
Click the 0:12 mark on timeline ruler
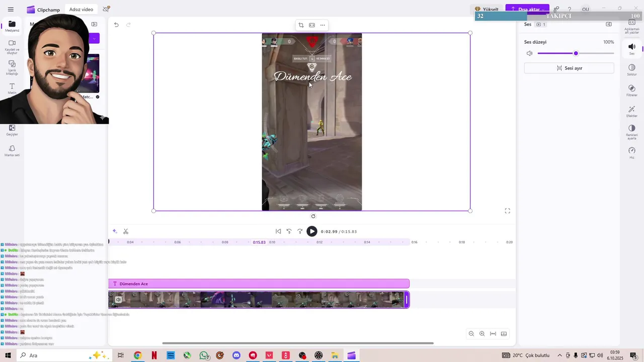point(319,242)
